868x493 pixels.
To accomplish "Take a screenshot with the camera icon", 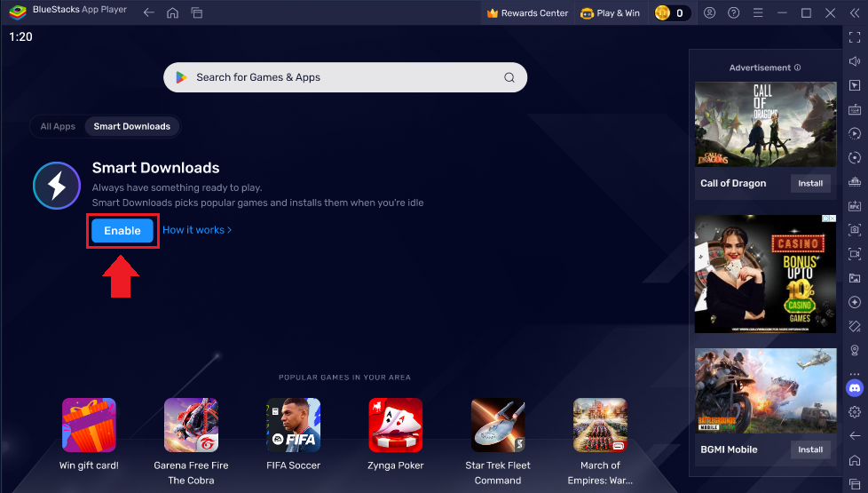I will point(855,229).
